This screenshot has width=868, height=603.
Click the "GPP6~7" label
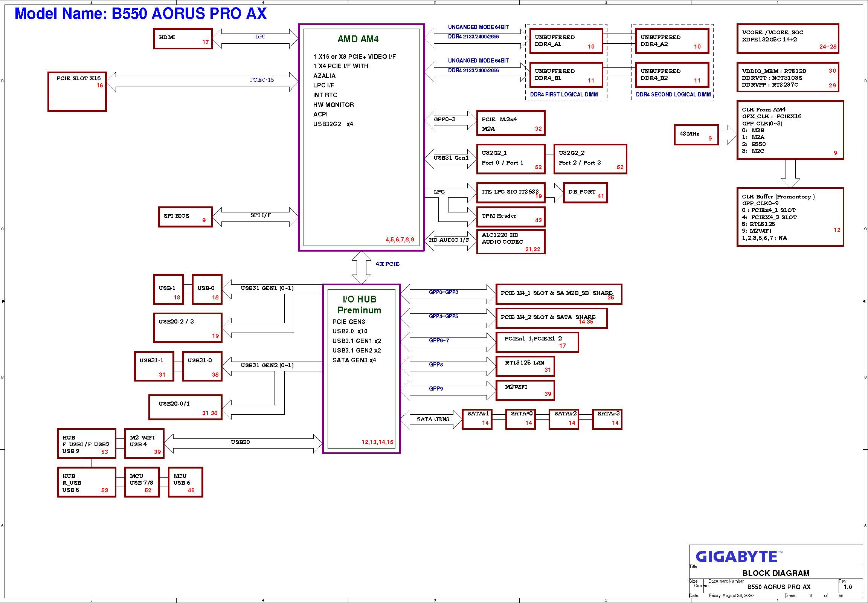click(x=439, y=341)
